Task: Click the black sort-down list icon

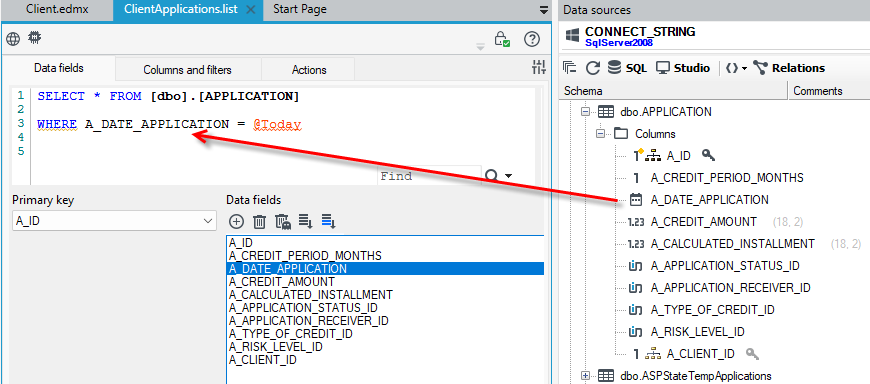Action: click(x=306, y=221)
